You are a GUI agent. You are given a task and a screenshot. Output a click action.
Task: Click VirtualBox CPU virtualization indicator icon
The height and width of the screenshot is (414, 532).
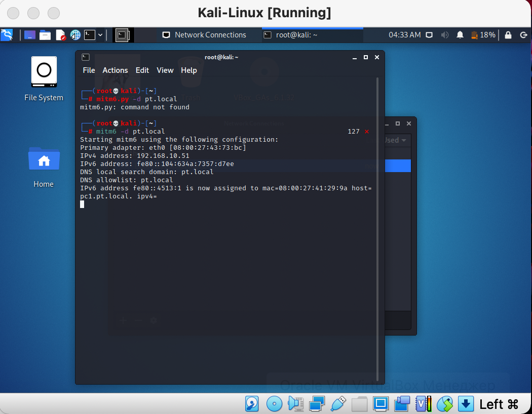423,404
